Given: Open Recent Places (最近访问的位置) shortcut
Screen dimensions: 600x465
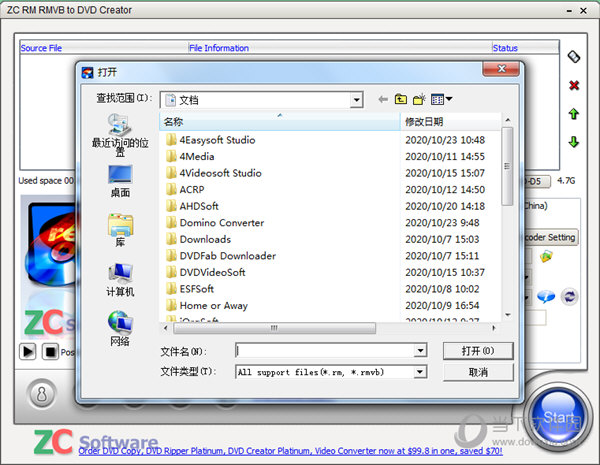Looking at the screenshot, I should pos(120,135).
